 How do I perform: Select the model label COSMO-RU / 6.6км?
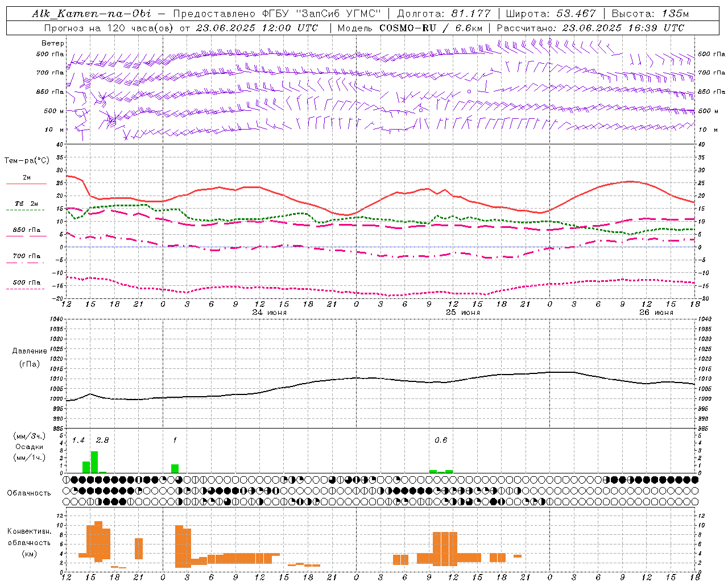[431, 28]
